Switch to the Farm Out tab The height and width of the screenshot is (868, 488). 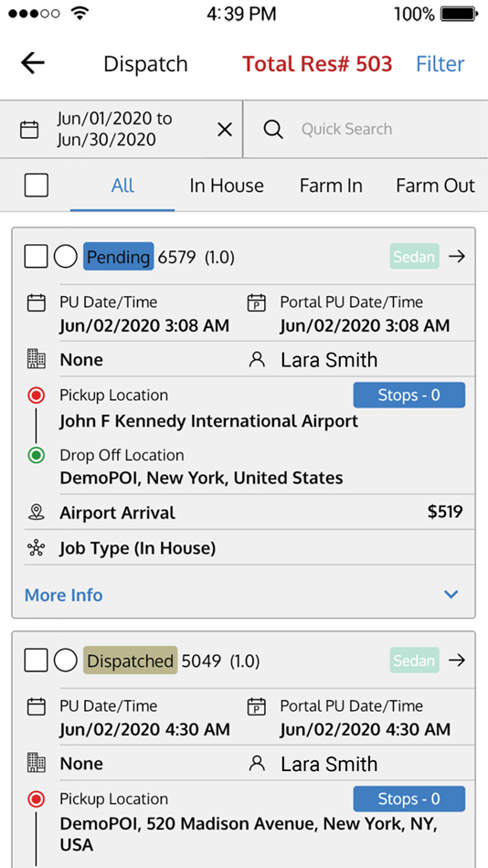[435, 185]
